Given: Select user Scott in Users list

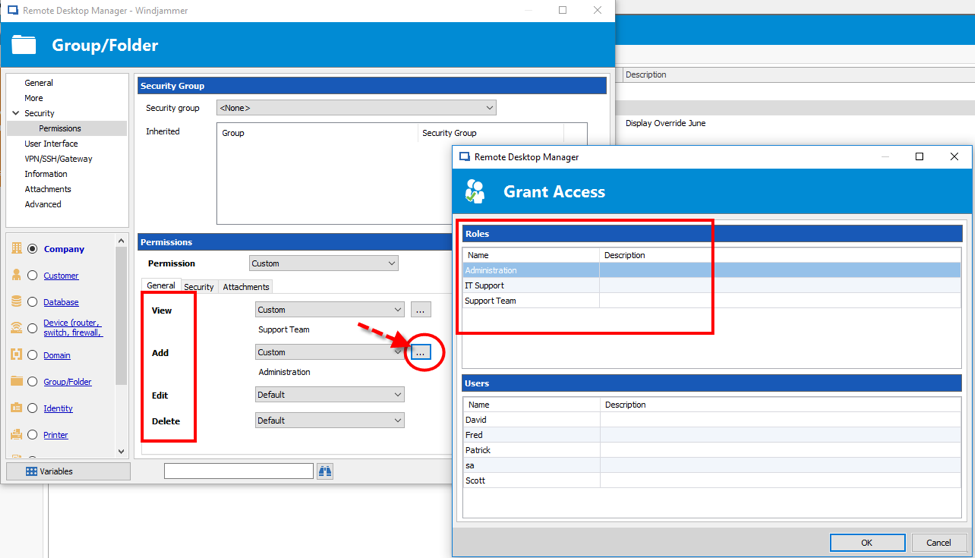Looking at the screenshot, I should pos(711,480).
